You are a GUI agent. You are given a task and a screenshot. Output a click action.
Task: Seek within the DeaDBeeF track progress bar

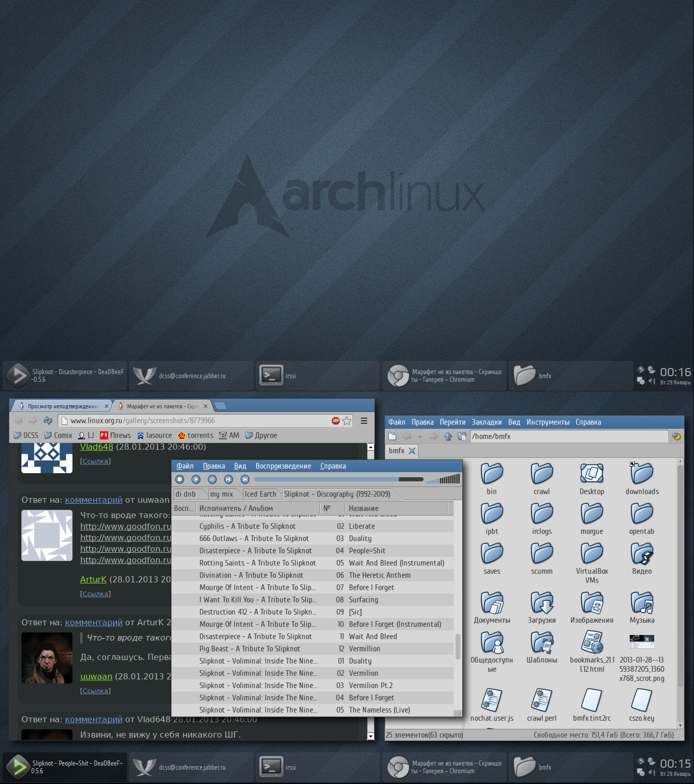tap(338, 479)
